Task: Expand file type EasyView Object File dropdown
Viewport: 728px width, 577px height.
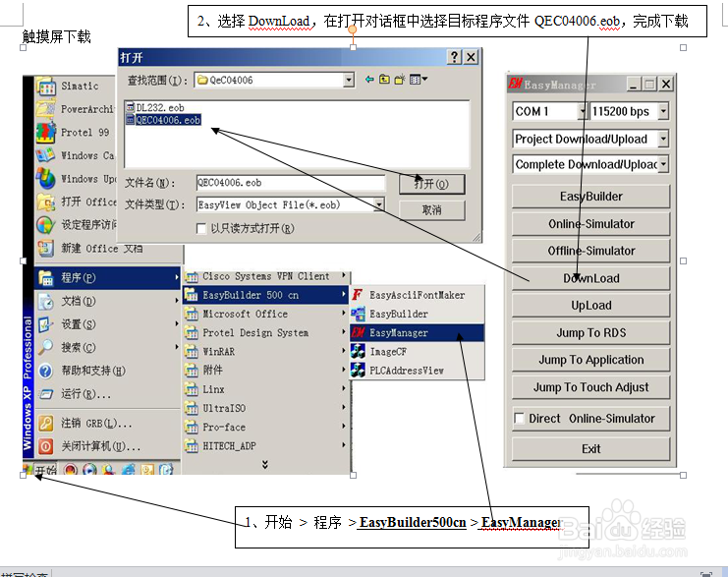Action: tap(379, 204)
